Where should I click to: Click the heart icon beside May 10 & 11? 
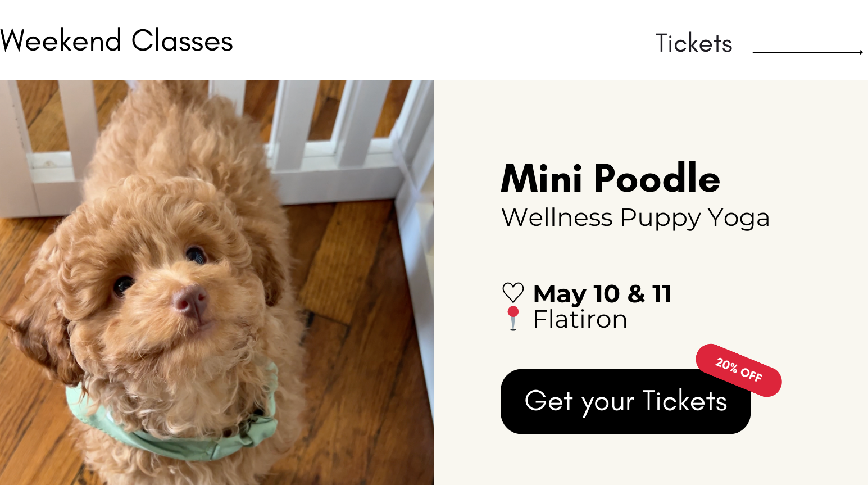tap(512, 293)
